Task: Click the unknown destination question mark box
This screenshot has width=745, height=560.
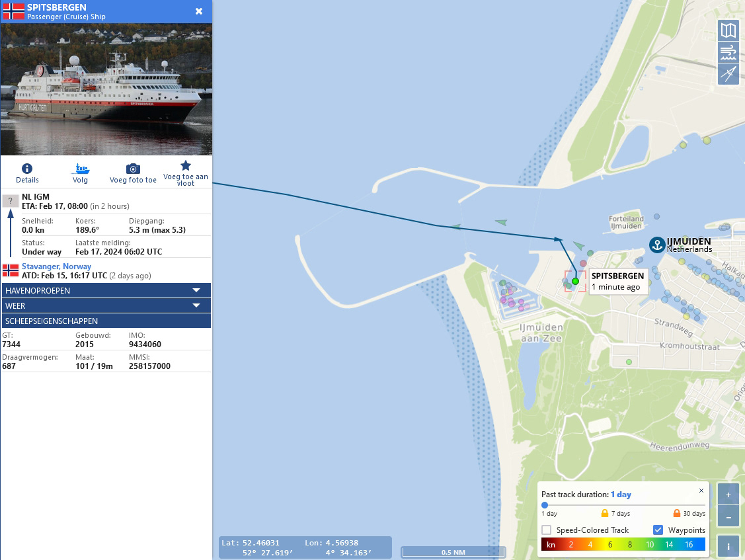Action: (11, 200)
